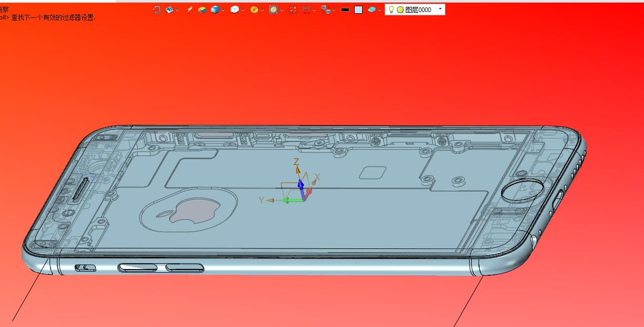Open dropdown arrow beside red bracket icon
The height and width of the screenshot is (327, 644).
(315, 10)
